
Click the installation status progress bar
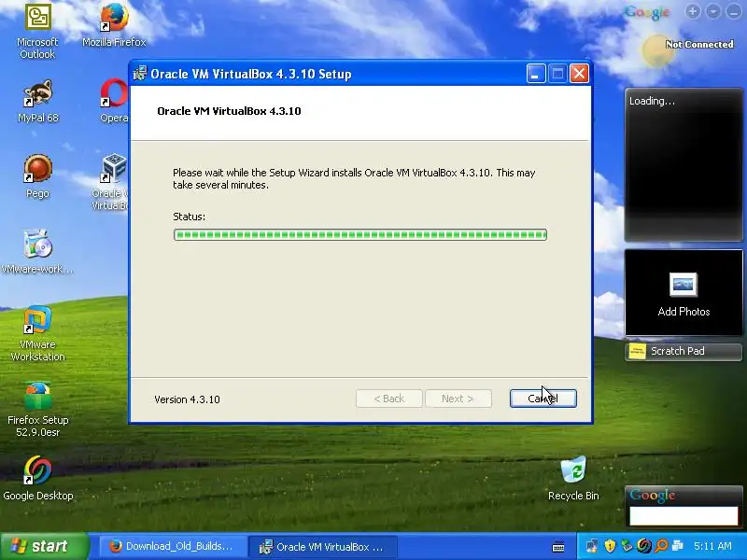click(360, 235)
